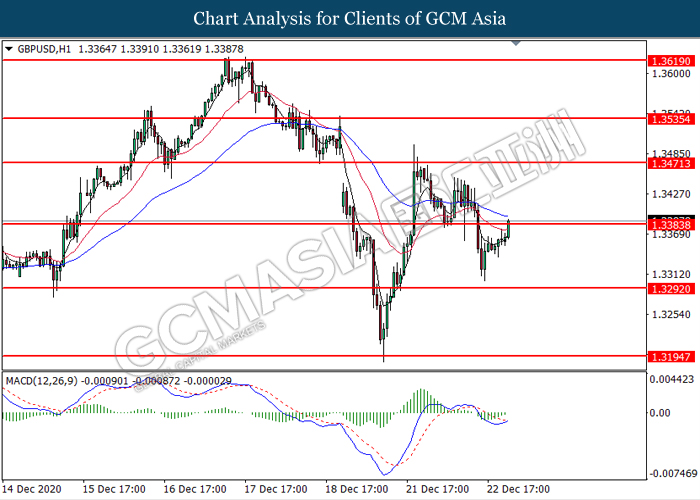Click the small triangle before GBPUSD,H1
The image size is (700, 500).
(8, 49)
